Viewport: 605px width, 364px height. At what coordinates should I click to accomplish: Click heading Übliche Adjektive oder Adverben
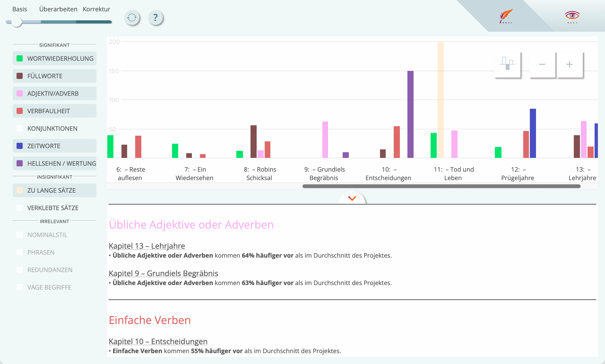[x=191, y=225]
